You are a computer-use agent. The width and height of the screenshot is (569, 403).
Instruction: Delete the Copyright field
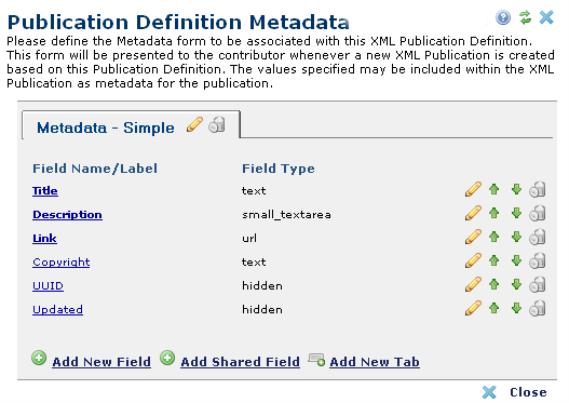tap(537, 261)
